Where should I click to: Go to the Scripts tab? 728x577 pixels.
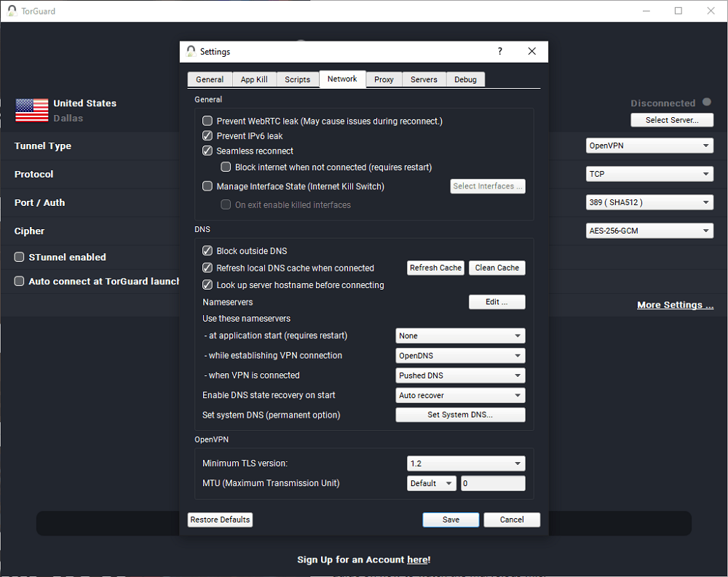[298, 79]
